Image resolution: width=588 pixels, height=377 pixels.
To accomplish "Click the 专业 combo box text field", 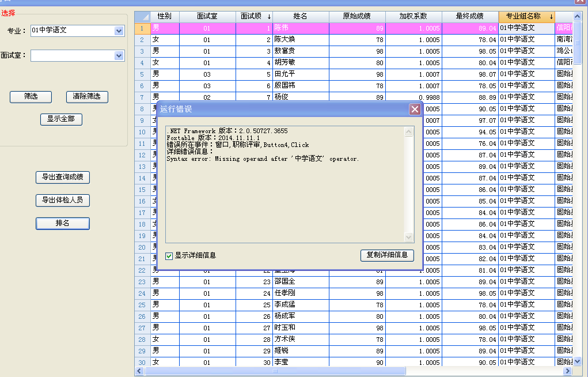I will tap(73, 31).
